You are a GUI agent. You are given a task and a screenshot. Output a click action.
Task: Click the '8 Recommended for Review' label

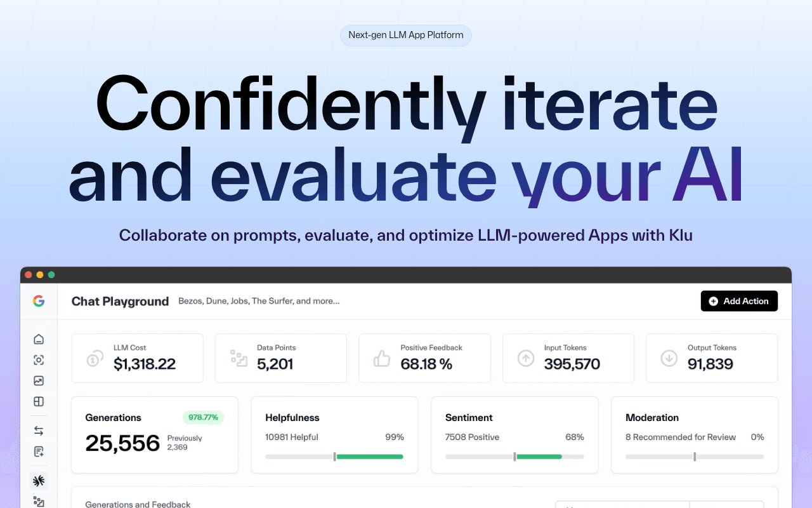[x=681, y=437]
